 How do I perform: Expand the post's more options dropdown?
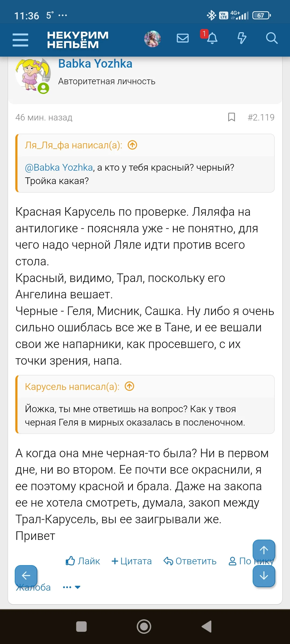(x=72, y=587)
